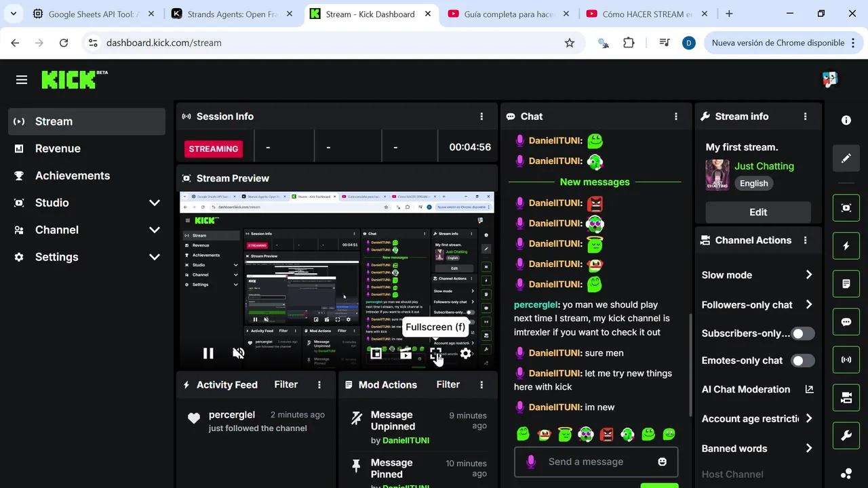This screenshot has height=488, width=868.
Task: Toggle Subscribers-only chat switch
Action: tap(803, 333)
